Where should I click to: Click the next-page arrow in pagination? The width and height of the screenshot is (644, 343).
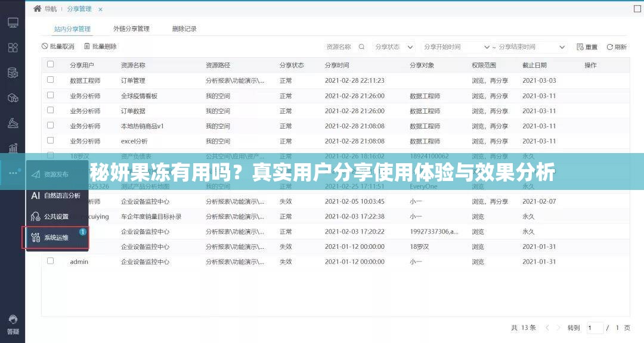click(x=559, y=328)
